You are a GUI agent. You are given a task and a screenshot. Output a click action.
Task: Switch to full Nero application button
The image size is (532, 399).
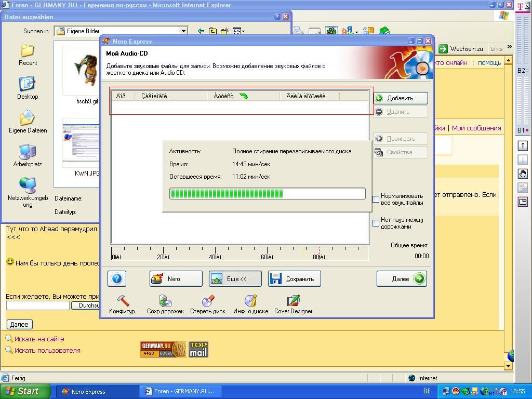click(x=176, y=279)
